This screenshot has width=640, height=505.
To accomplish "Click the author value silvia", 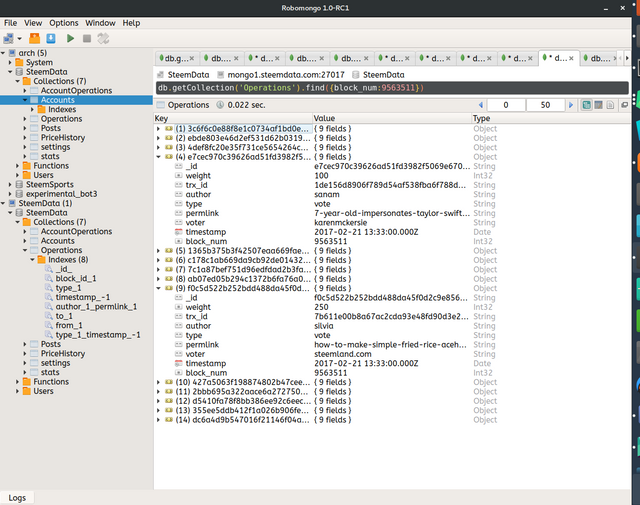I will coord(324,326).
